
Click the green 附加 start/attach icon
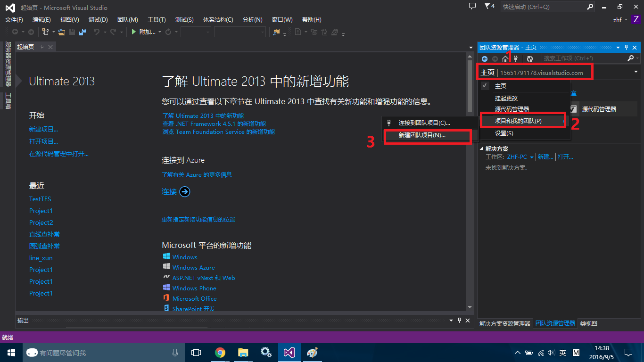tap(133, 32)
